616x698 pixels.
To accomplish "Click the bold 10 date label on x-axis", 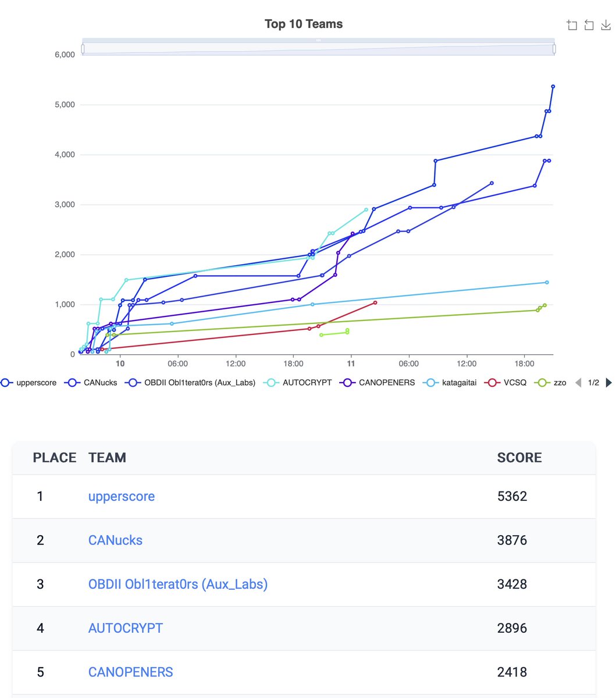I will (x=120, y=364).
